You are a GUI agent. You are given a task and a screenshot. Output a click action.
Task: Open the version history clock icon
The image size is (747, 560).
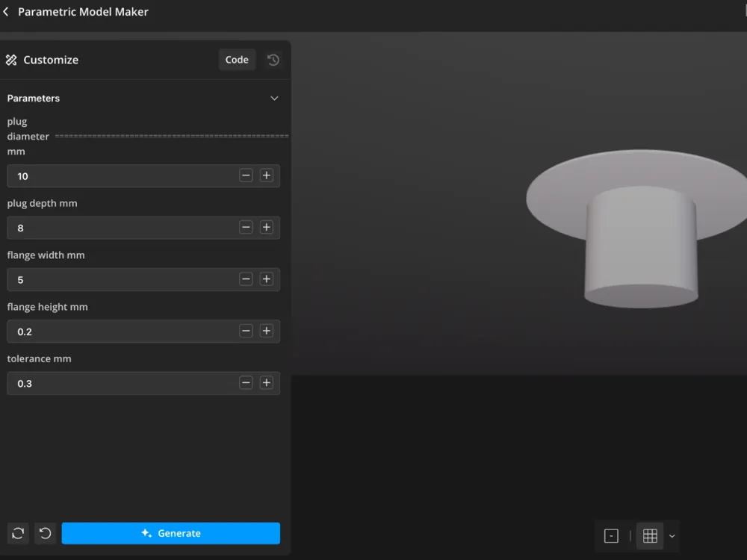click(273, 60)
